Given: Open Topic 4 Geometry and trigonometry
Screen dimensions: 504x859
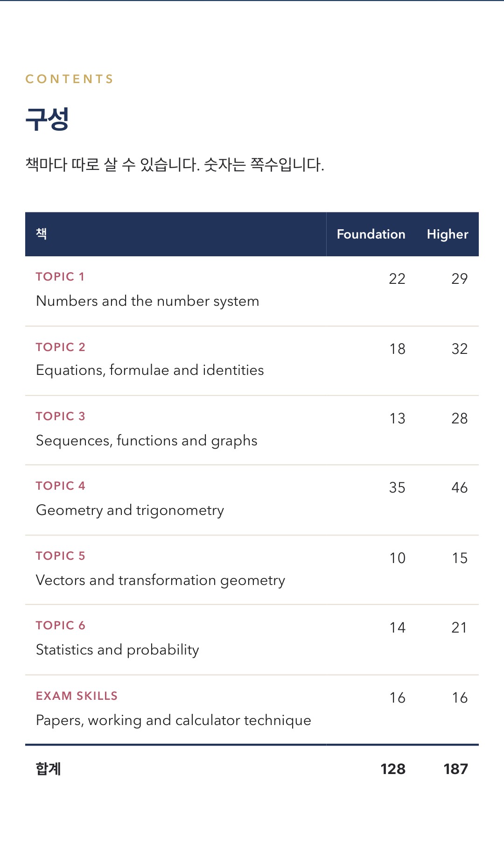Looking at the screenshot, I should (x=252, y=500).
